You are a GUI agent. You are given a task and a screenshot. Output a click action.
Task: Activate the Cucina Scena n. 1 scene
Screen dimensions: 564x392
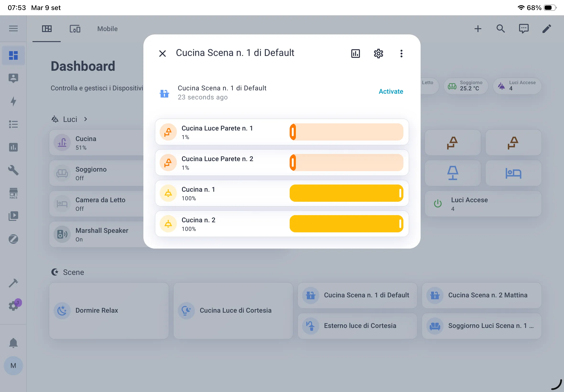tap(390, 91)
